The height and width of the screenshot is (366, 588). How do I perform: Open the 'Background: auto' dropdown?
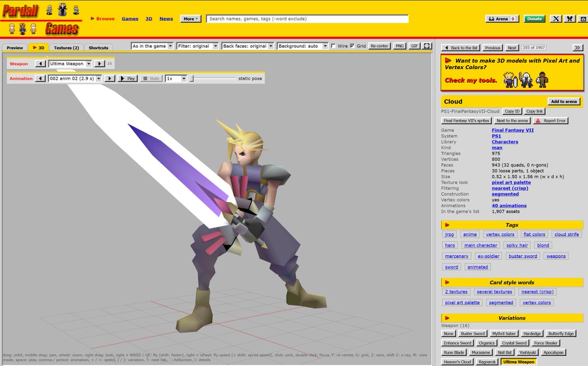[302, 46]
